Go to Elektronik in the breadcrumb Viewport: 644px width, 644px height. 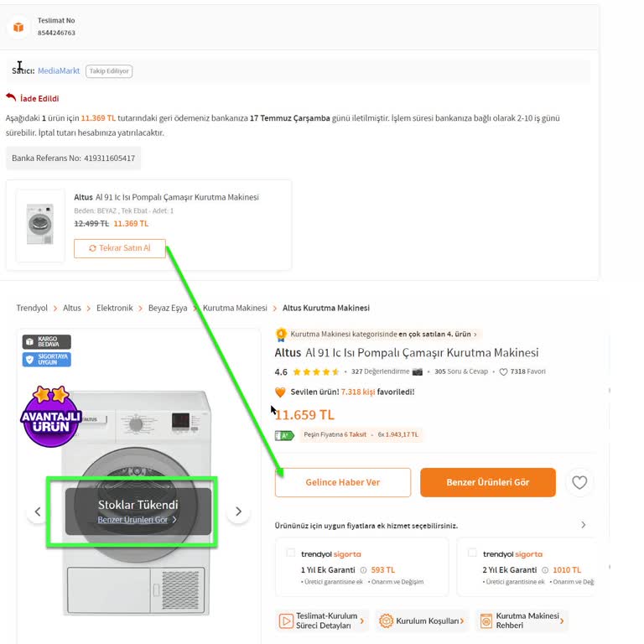click(114, 308)
